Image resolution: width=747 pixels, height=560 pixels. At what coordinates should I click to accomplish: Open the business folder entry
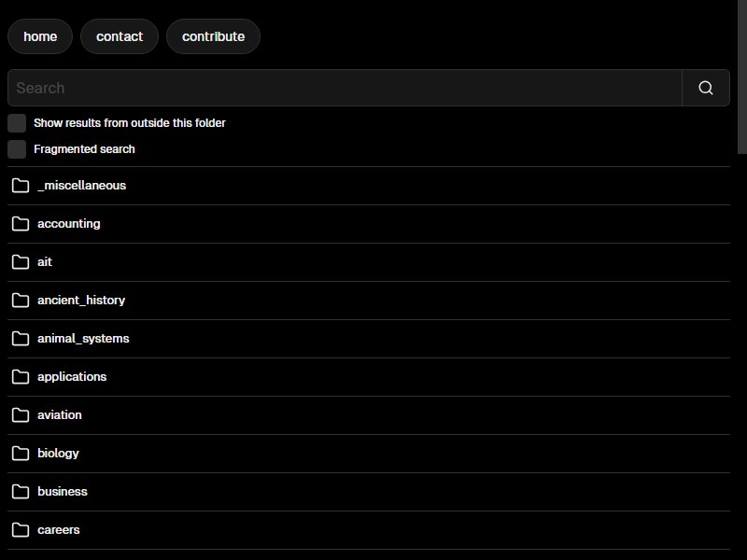63,492
